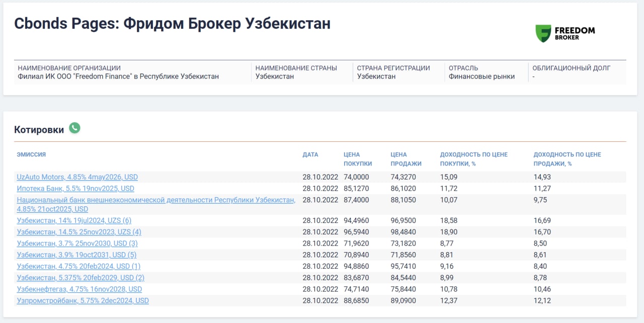Click sell price 74,3270 for UzAuto Motors
The height and width of the screenshot is (323, 644).
click(x=404, y=177)
